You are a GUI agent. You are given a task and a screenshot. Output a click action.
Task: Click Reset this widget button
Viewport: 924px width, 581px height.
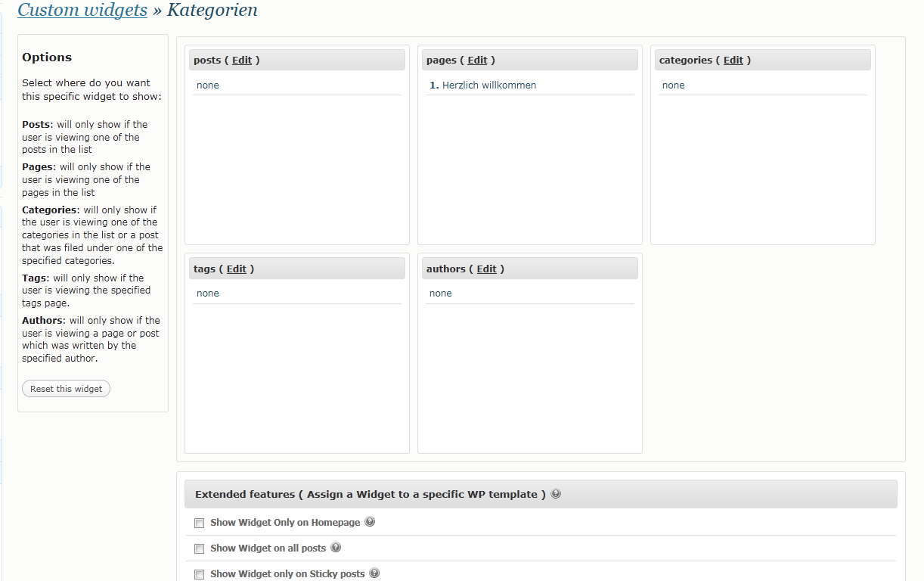[67, 389]
